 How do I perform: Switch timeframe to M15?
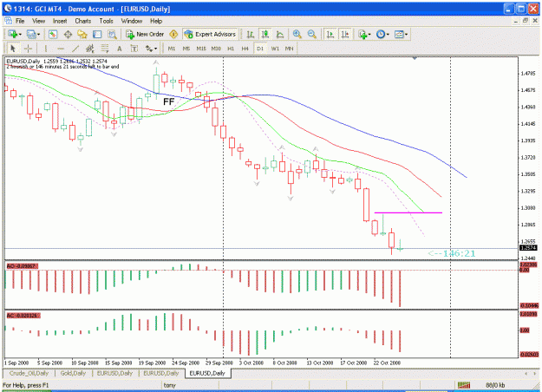(x=201, y=49)
